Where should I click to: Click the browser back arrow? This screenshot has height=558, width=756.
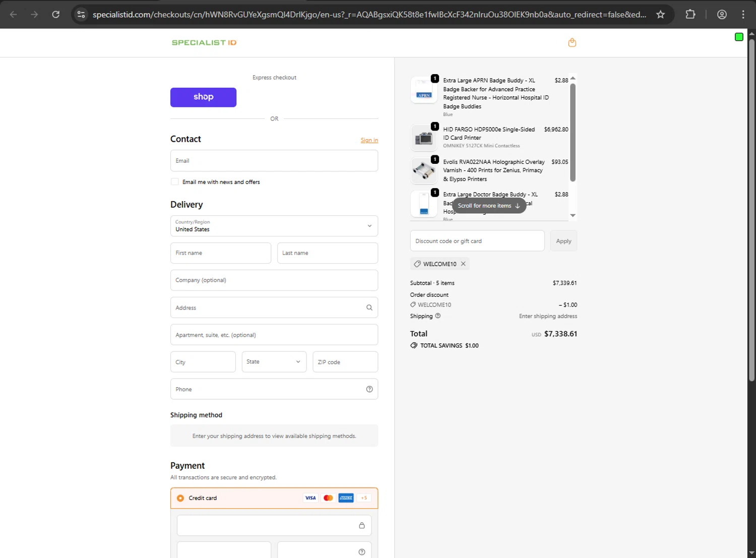pos(14,15)
